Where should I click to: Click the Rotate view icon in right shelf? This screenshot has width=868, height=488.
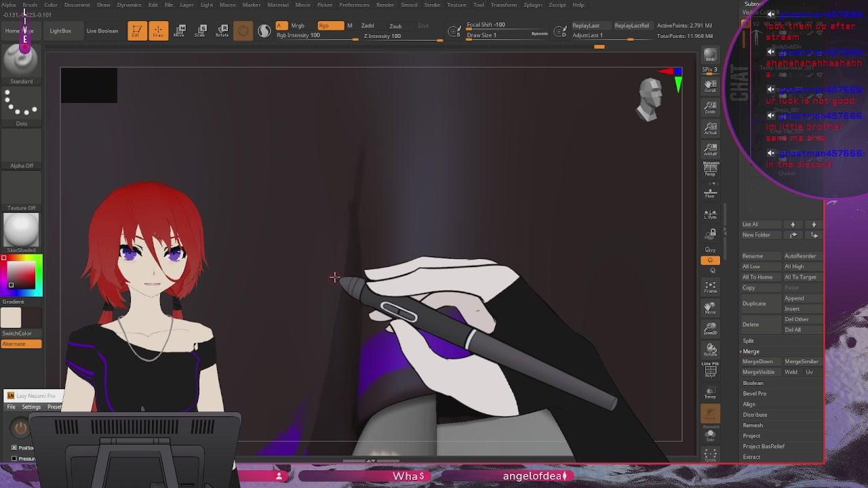coord(710,350)
